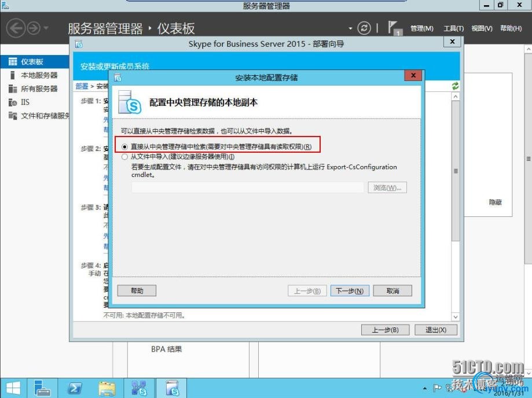532x398 pixels.
Task: Click 步骤 1 label in Deployment Wizard
Action: point(90,101)
